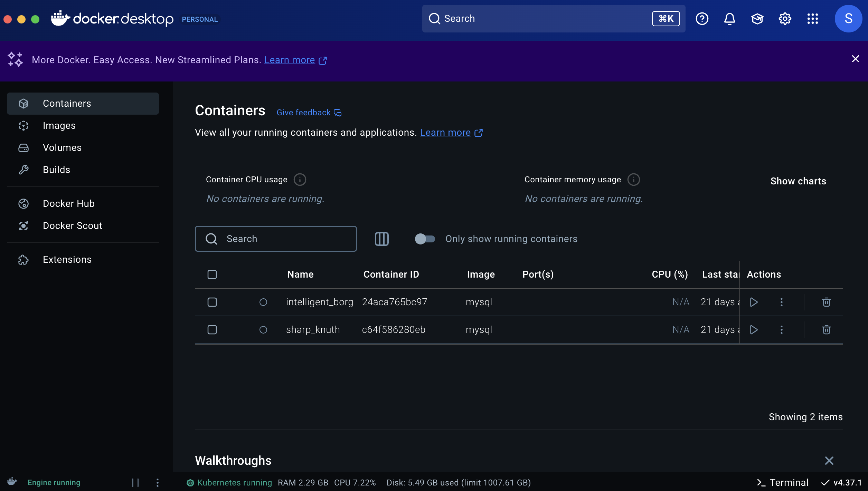The width and height of the screenshot is (868, 491).
Task: Open Volumes in the sidebar
Action: [83, 148]
